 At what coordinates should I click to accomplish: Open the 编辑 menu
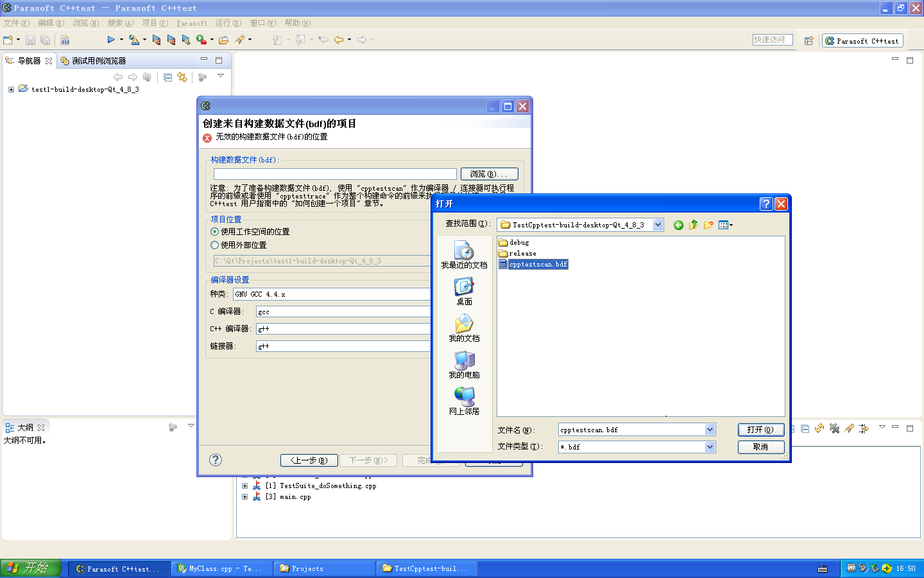51,23
